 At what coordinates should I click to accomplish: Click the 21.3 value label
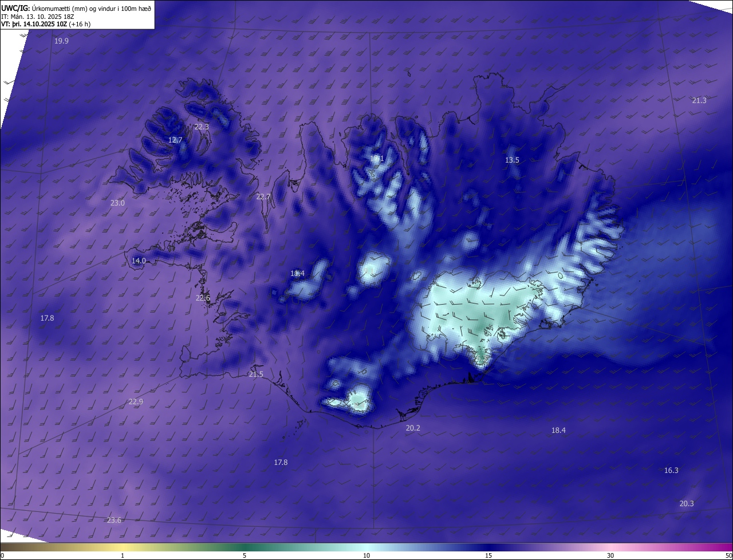(x=699, y=101)
